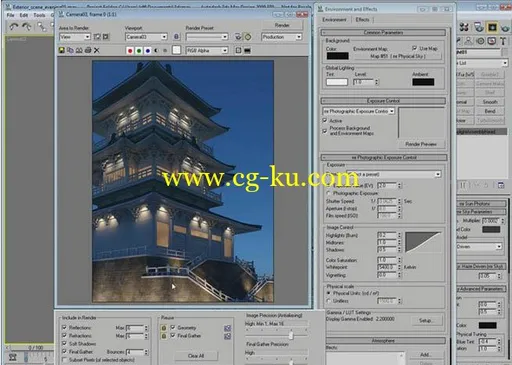Open the Motion command panel icon
This screenshot has width=512, height=365.
(480, 41)
